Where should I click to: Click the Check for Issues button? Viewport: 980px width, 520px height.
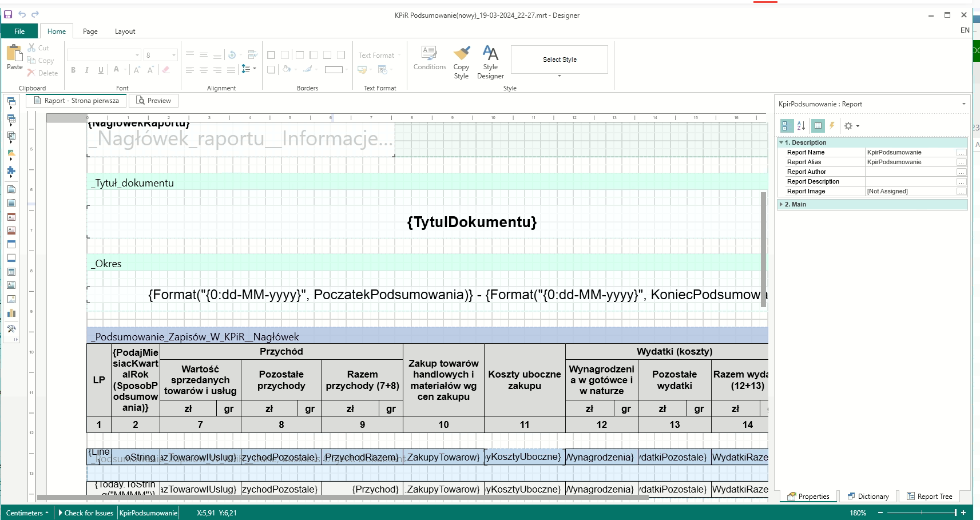click(86, 513)
